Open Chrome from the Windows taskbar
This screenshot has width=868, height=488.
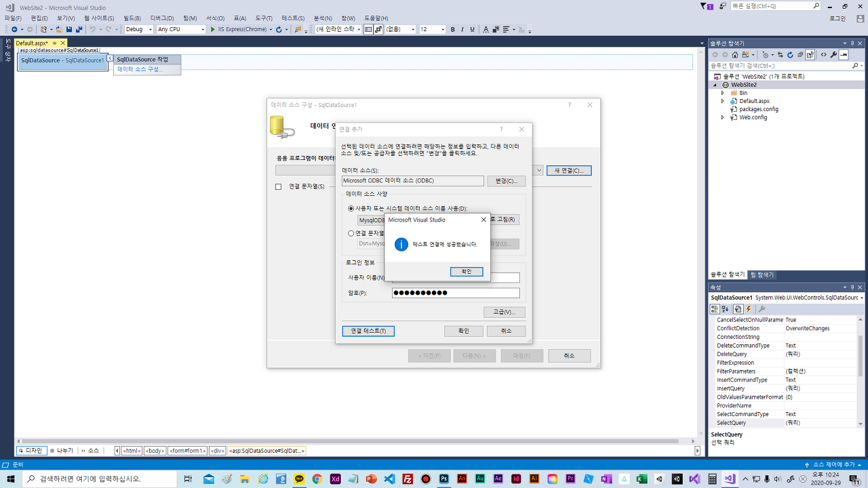click(317, 479)
